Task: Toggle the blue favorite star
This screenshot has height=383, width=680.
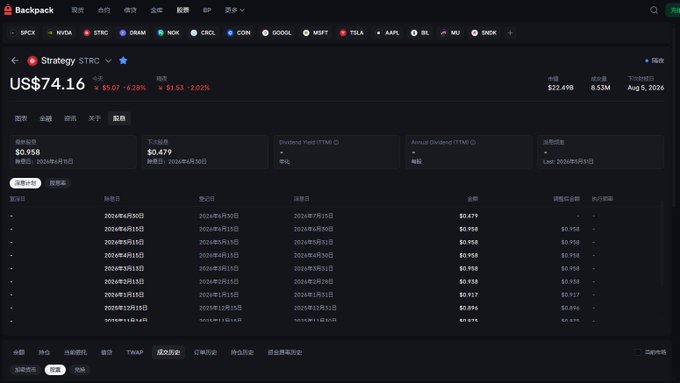Action: [123, 61]
